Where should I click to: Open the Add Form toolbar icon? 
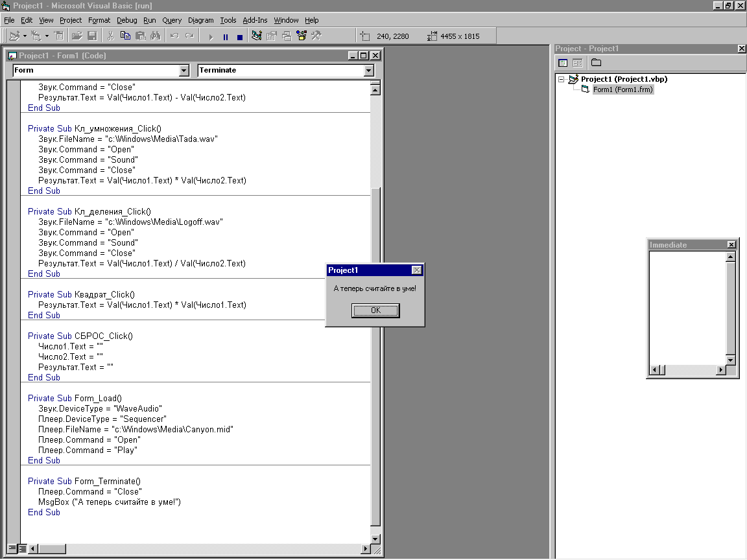pos(36,36)
